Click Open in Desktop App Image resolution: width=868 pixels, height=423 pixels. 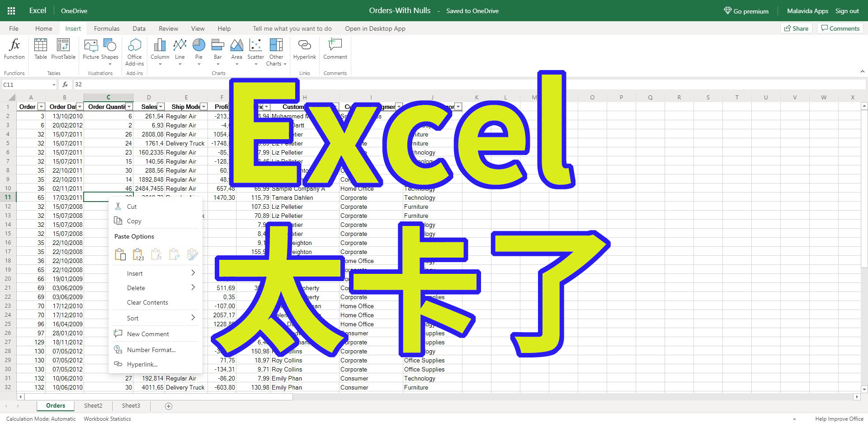click(375, 28)
